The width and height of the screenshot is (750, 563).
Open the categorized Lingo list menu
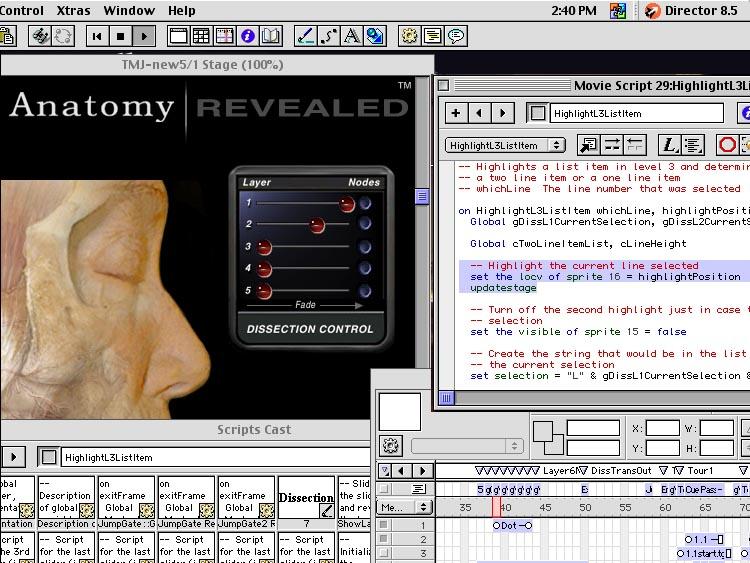[x=693, y=145]
